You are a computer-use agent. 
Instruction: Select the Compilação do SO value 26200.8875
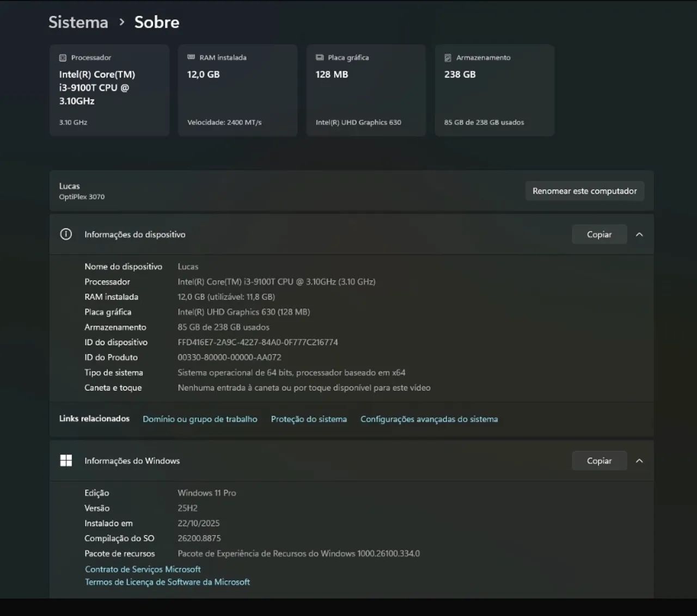[199, 538]
